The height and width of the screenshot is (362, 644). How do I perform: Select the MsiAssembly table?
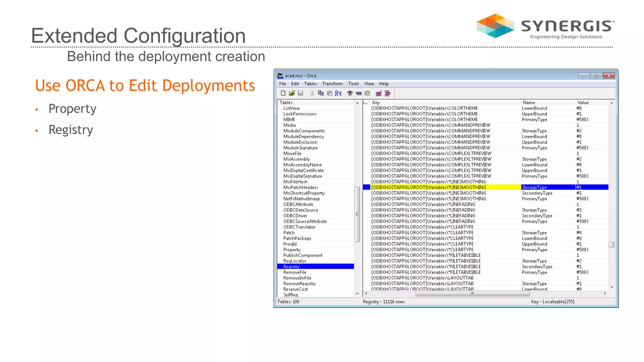click(x=297, y=159)
